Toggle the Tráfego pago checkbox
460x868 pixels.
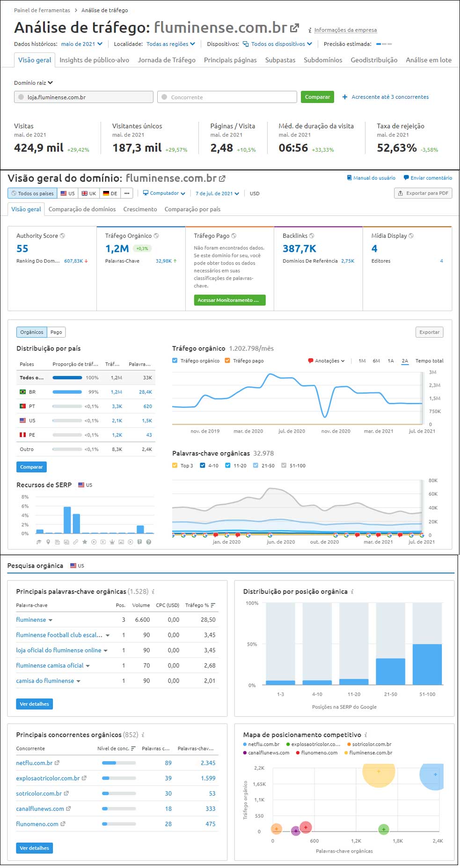[x=227, y=360]
